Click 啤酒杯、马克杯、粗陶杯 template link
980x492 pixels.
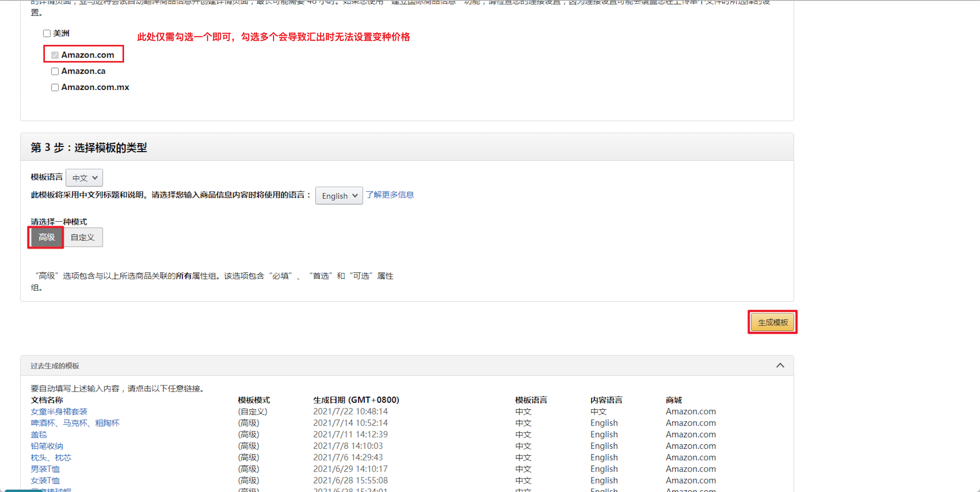point(75,423)
